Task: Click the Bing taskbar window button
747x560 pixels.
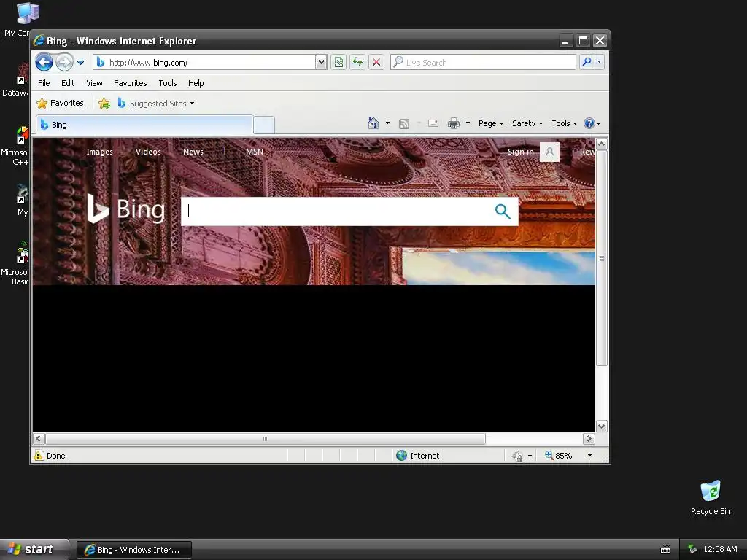Action: [134, 550]
